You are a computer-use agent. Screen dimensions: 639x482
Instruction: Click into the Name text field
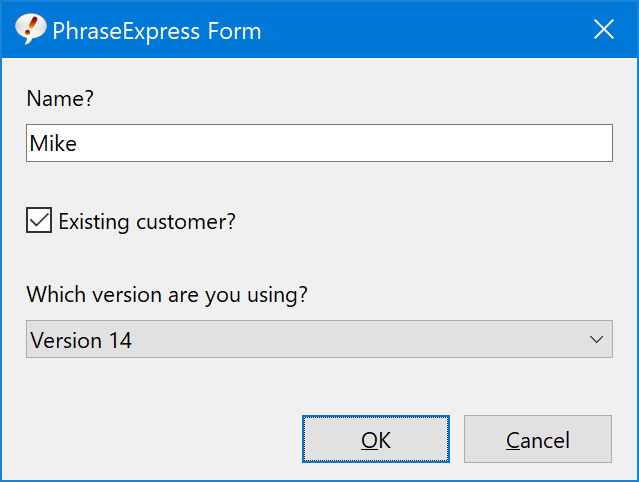coord(319,143)
